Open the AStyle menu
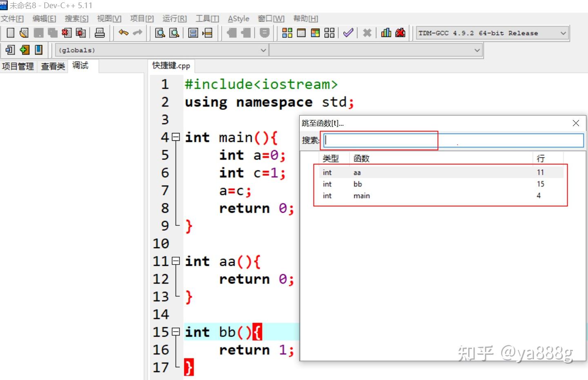Screen dimensions: 588x380 238,18
